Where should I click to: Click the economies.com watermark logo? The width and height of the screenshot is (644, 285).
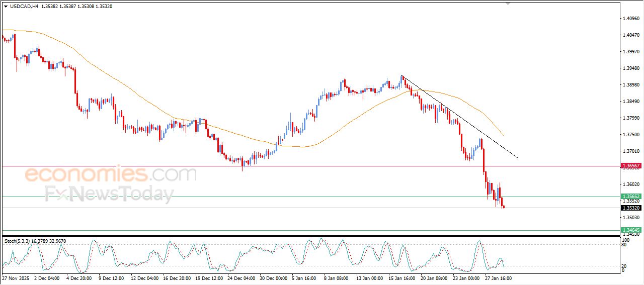[x=110, y=174]
